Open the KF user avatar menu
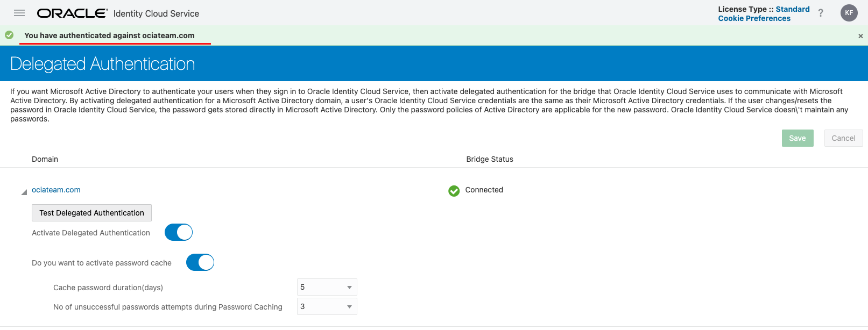 coord(849,13)
